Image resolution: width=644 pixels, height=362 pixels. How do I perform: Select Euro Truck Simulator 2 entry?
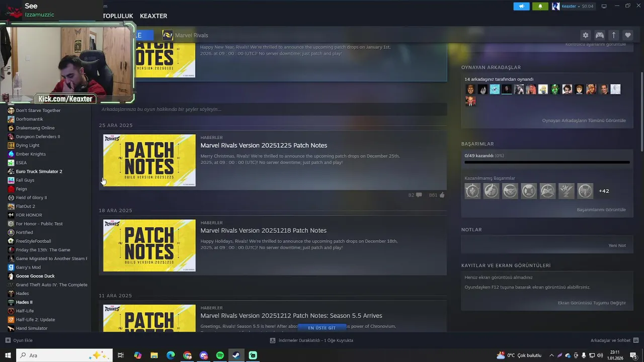pos(39,171)
